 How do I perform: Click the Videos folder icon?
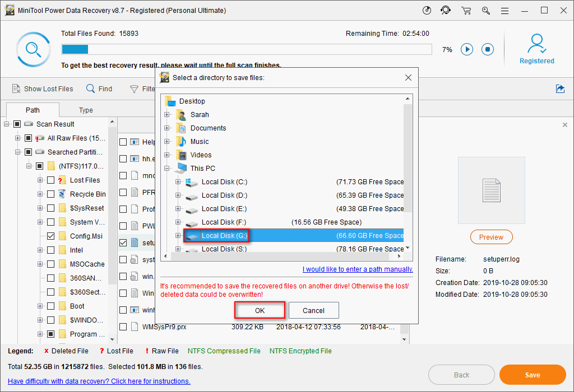click(x=181, y=155)
